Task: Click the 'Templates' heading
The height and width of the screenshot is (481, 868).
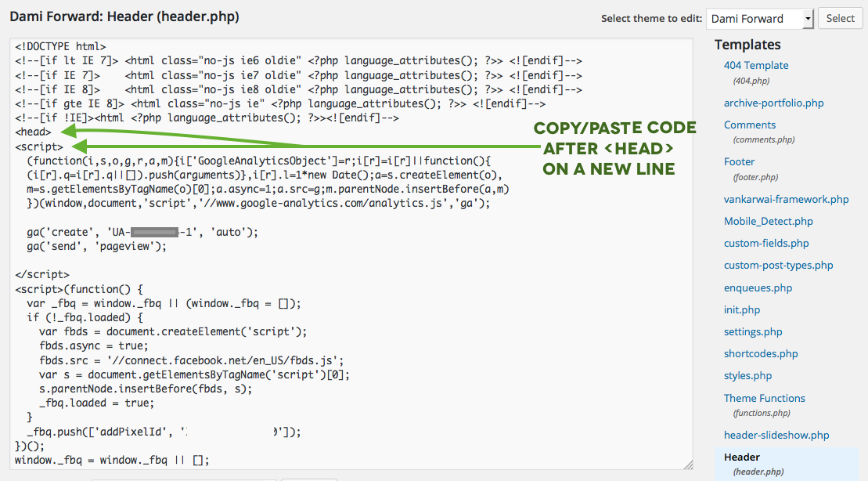Action: click(747, 45)
